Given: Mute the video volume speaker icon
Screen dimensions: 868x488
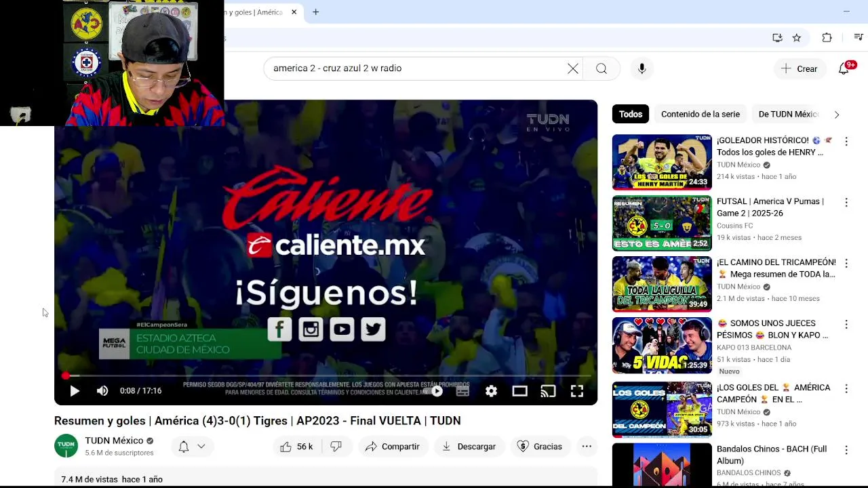Looking at the screenshot, I should point(102,391).
